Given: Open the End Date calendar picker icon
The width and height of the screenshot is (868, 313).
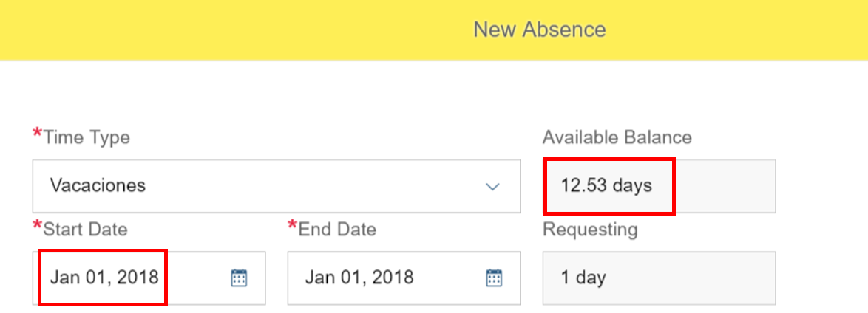Looking at the screenshot, I should click(x=494, y=278).
